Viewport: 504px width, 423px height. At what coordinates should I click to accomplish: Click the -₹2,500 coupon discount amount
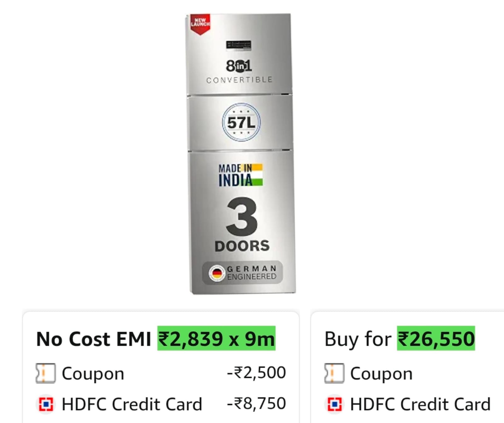(256, 373)
